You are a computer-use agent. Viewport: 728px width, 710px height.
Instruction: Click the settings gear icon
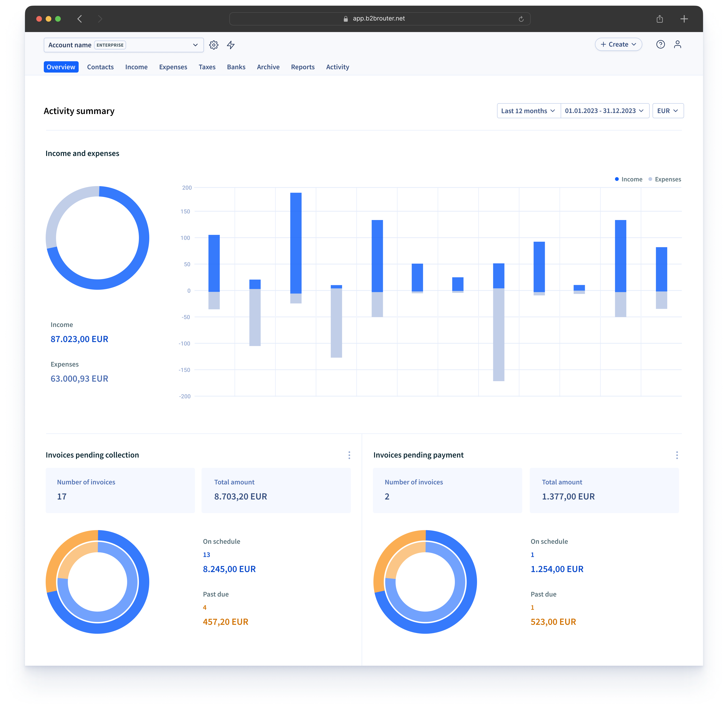click(214, 45)
